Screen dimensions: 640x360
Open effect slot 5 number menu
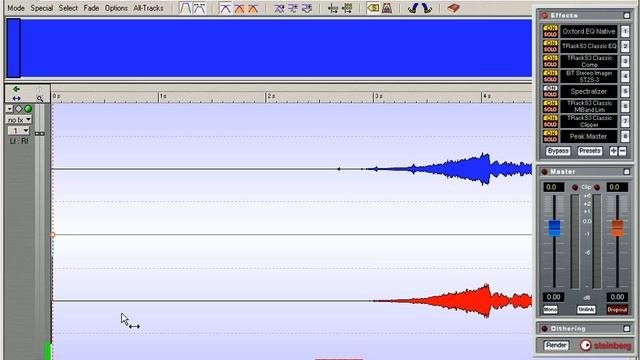point(625,91)
